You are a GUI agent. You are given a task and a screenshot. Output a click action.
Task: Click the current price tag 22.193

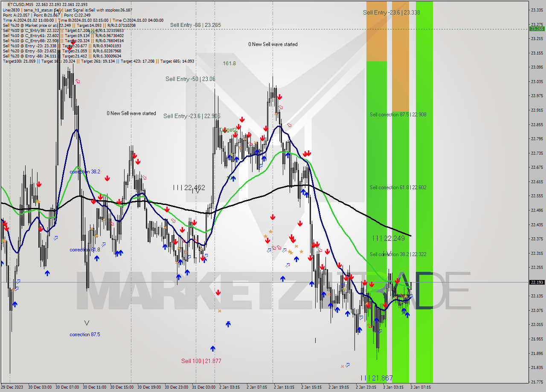coord(537,282)
